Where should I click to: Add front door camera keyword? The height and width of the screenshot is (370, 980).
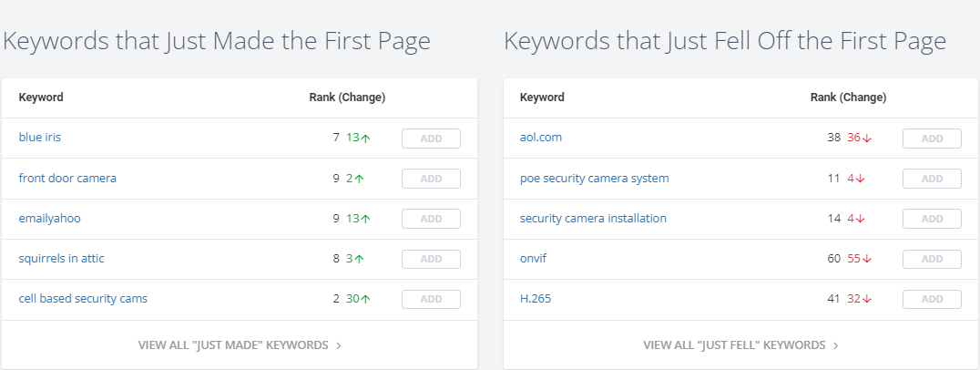pos(431,179)
